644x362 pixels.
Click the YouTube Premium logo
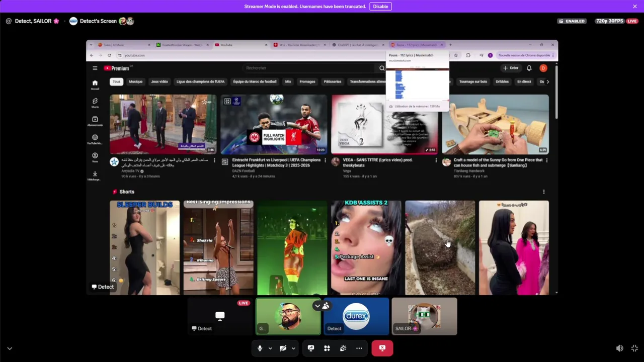coord(116,68)
